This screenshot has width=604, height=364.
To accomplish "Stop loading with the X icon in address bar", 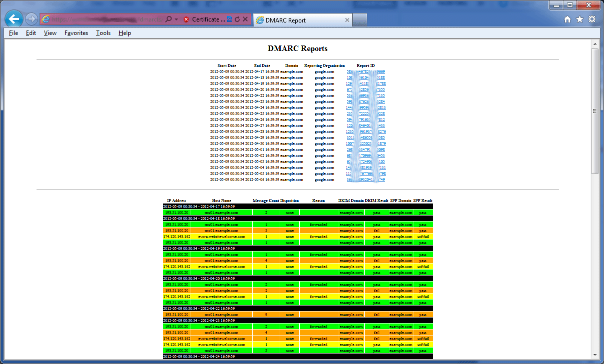I will point(245,19).
